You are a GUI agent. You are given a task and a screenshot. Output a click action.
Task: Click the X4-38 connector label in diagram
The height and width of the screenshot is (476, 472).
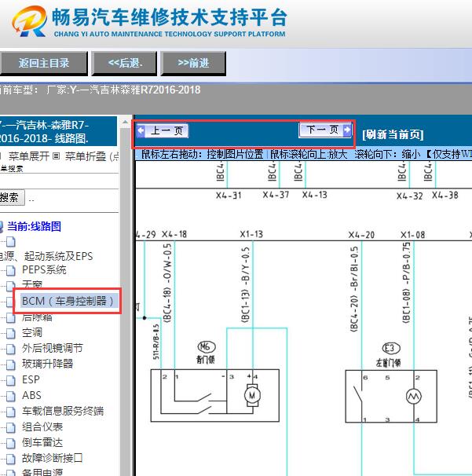(x=445, y=196)
